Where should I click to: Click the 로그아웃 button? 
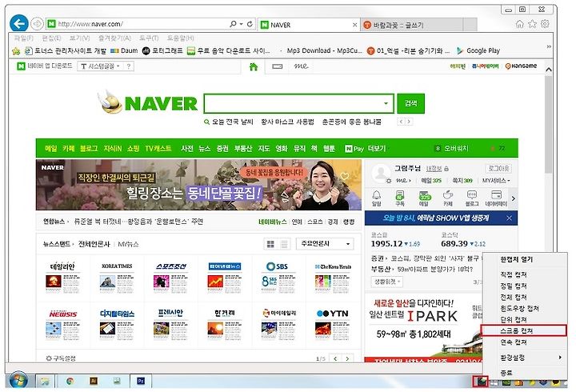tap(498, 168)
